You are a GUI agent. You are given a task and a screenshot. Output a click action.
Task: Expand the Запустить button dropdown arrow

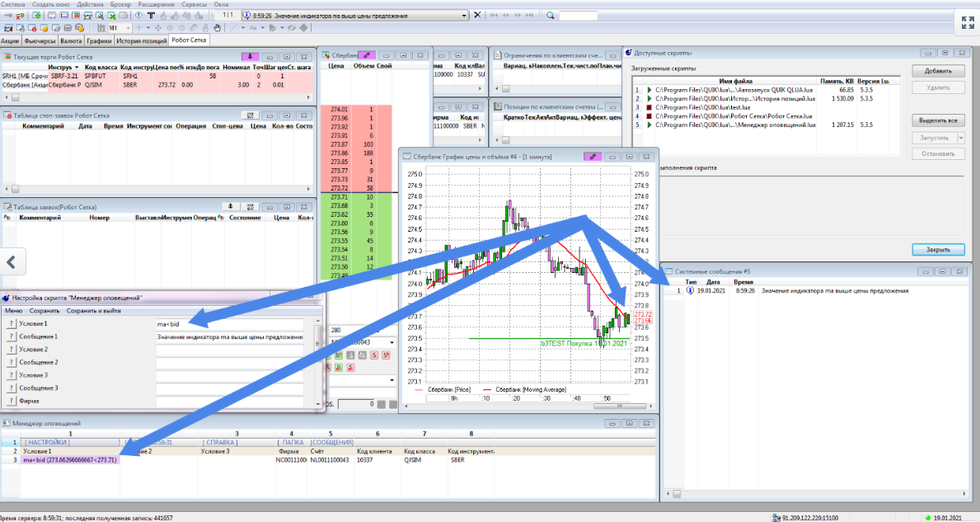pyautogui.click(x=960, y=138)
